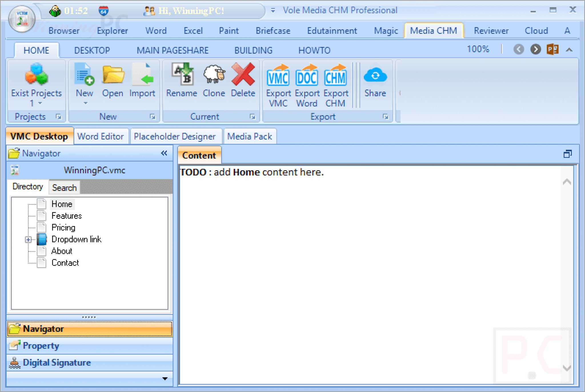Screen dimensions: 585x392
Task: Click the interstate shield icon in title bar
Action: pos(103,11)
